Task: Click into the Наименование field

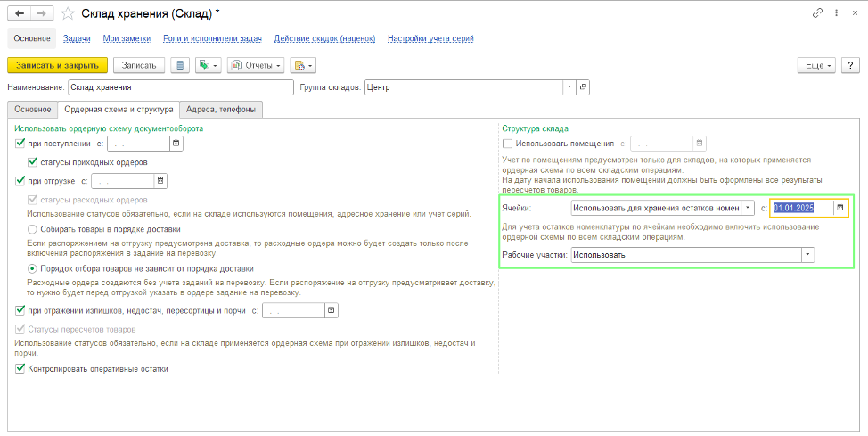Action: [181, 87]
